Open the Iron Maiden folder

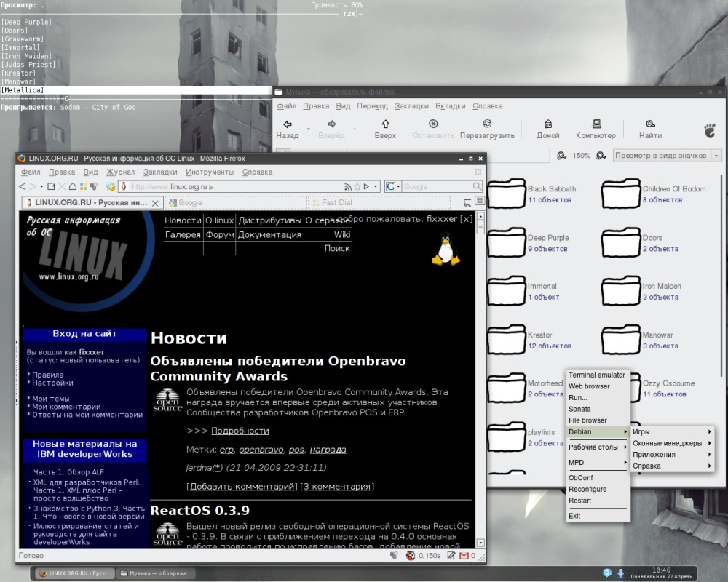(621, 291)
